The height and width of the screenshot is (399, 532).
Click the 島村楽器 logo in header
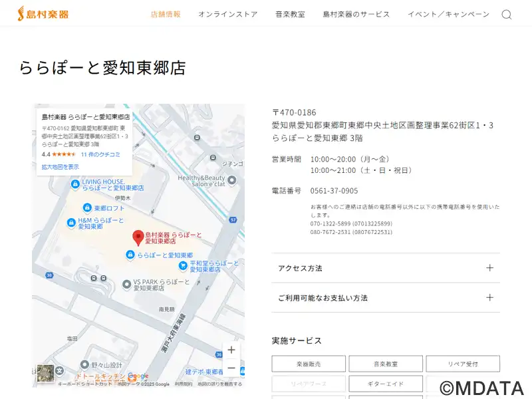[x=43, y=13]
